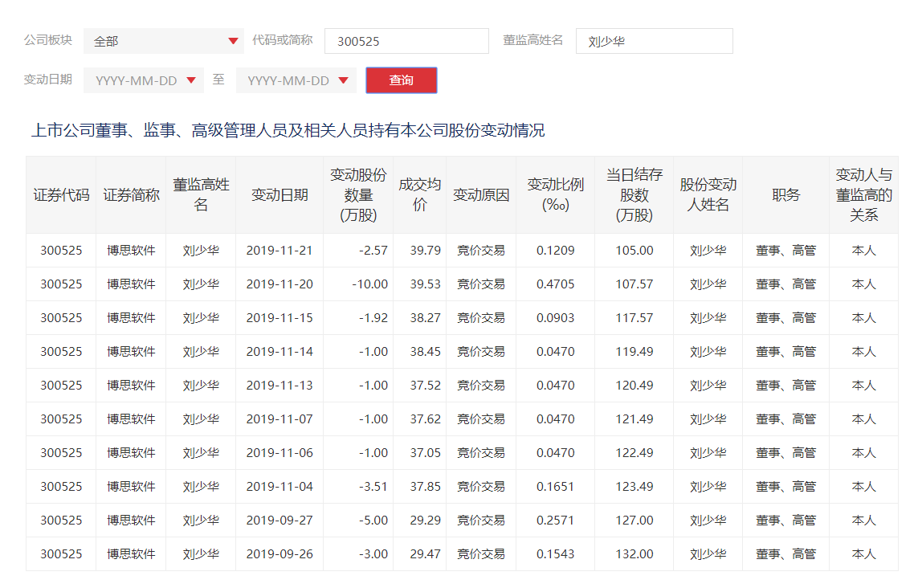Click the 变动人与董监高的关系 column header
914x588 pixels.
pyautogui.click(x=864, y=195)
